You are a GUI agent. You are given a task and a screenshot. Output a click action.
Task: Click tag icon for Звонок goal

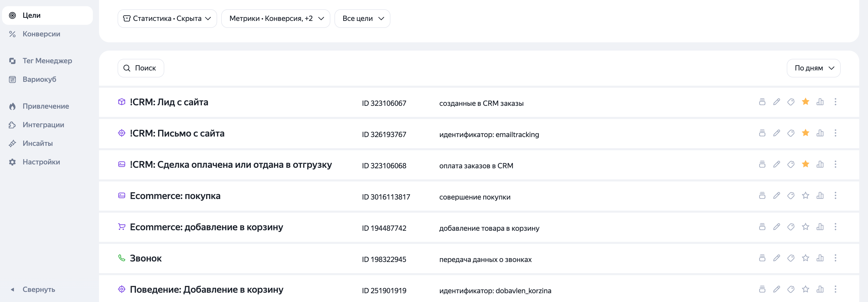791,258
